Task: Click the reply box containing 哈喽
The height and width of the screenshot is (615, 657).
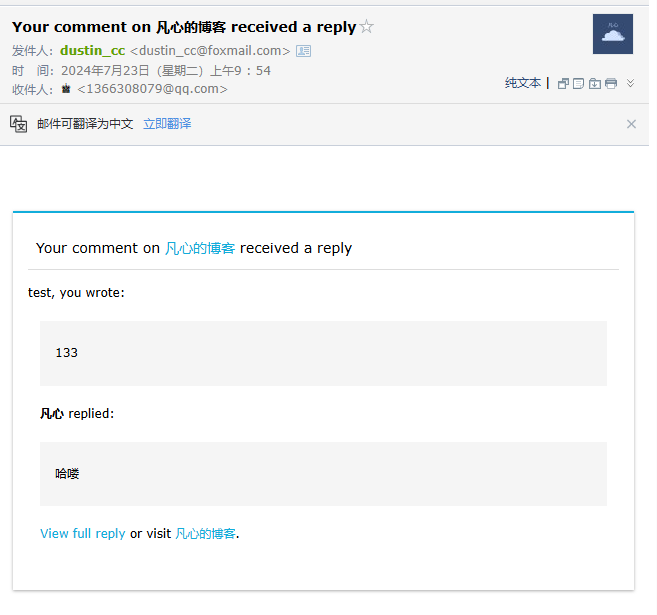Action: tap(323, 474)
